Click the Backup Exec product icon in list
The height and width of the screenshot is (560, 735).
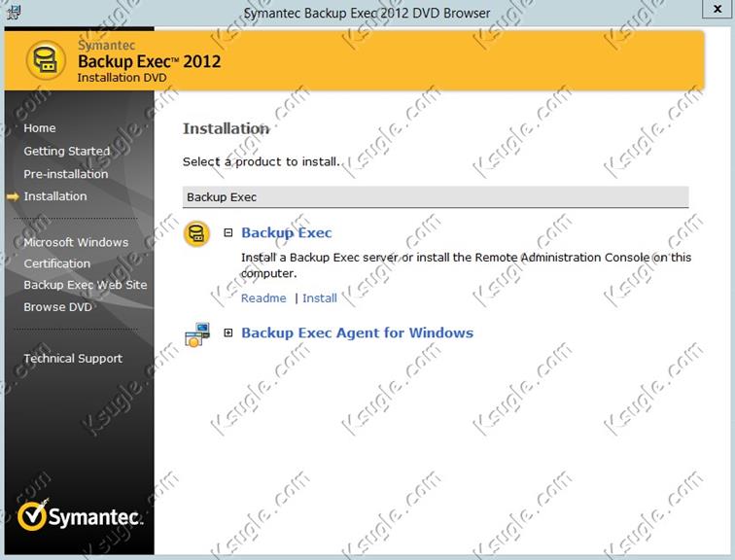pos(196,234)
